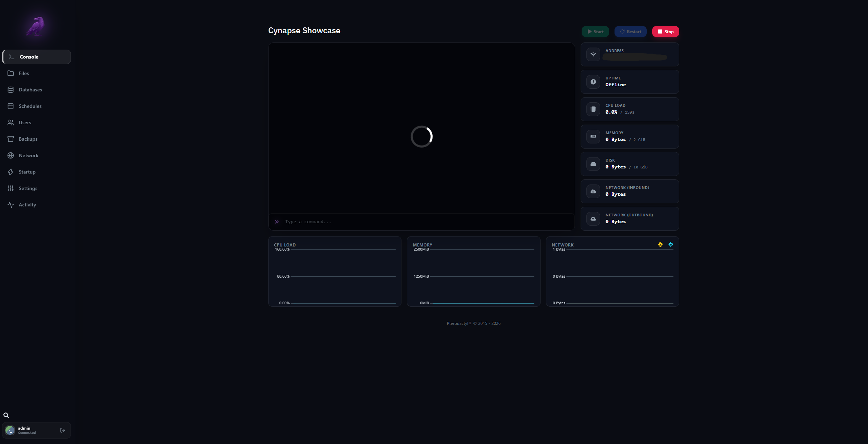Click the Schedules calendar icon
Screen dimensions: 868x444
(x=11, y=106)
